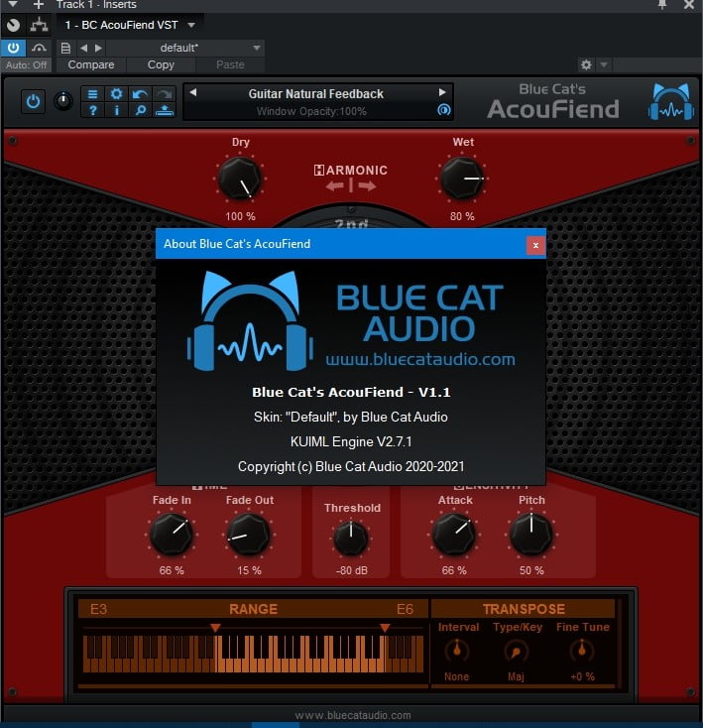
Task: Close the About Blue Cat's AcouFiend dialog
Action: 535,244
